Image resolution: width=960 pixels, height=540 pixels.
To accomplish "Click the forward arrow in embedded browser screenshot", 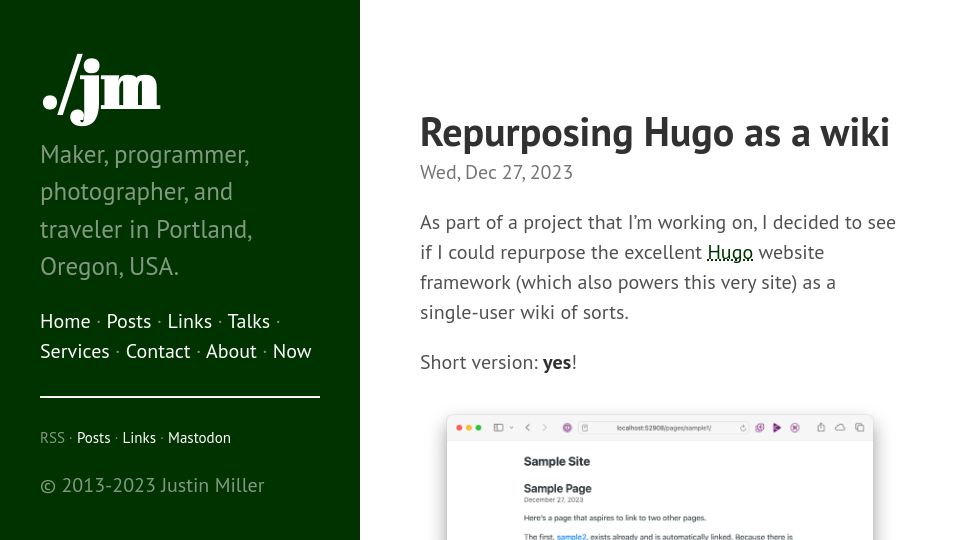I will [544, 427].
